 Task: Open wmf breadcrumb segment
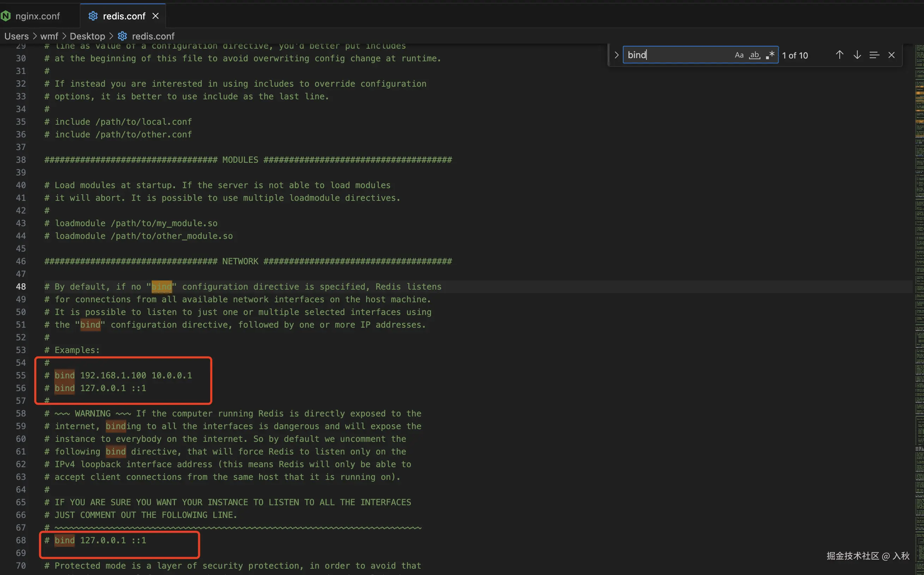(49, 36)
